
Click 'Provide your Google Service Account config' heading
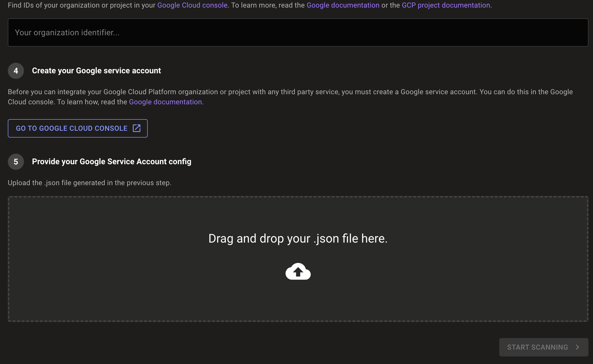point(111,162)
